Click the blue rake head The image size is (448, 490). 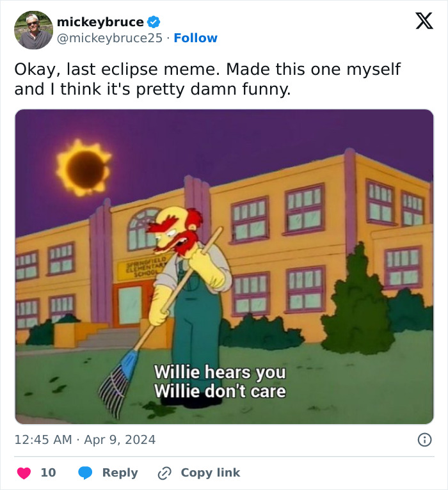coord(117,378)
